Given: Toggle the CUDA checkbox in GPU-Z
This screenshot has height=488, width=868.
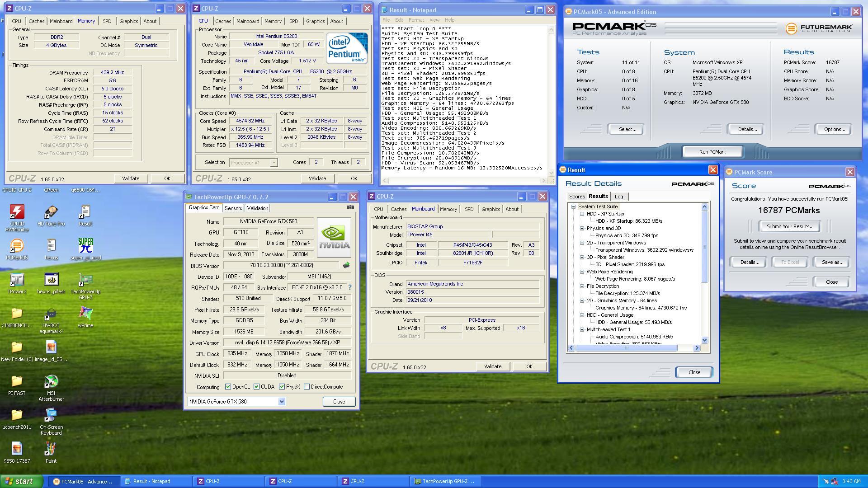Looking at the screenshot, I should pos(256,387).
